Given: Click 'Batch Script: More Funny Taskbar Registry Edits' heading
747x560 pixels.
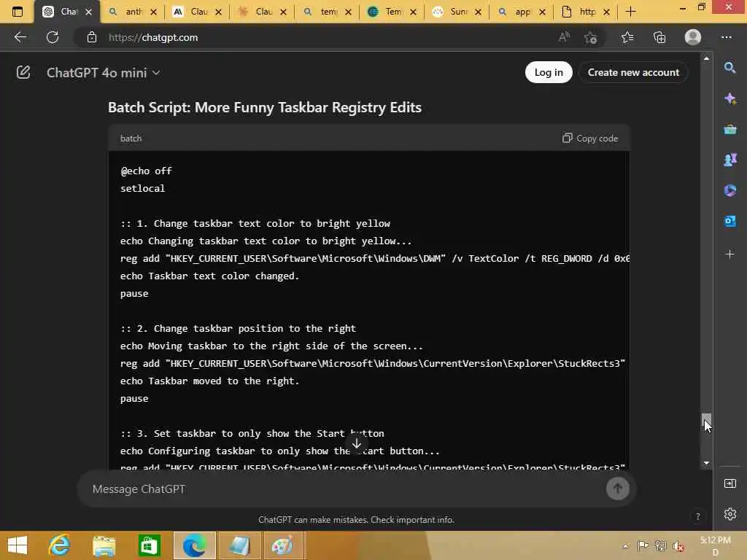Looking at the screenshot, I should point(264,108).
